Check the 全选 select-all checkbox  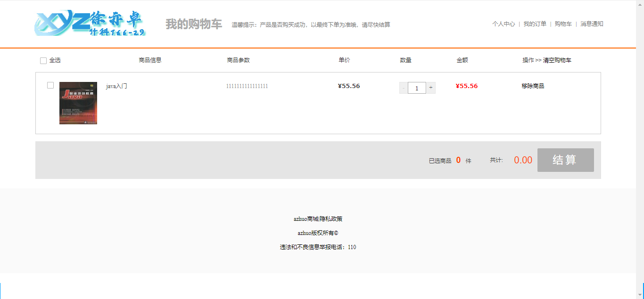[43, 61]
